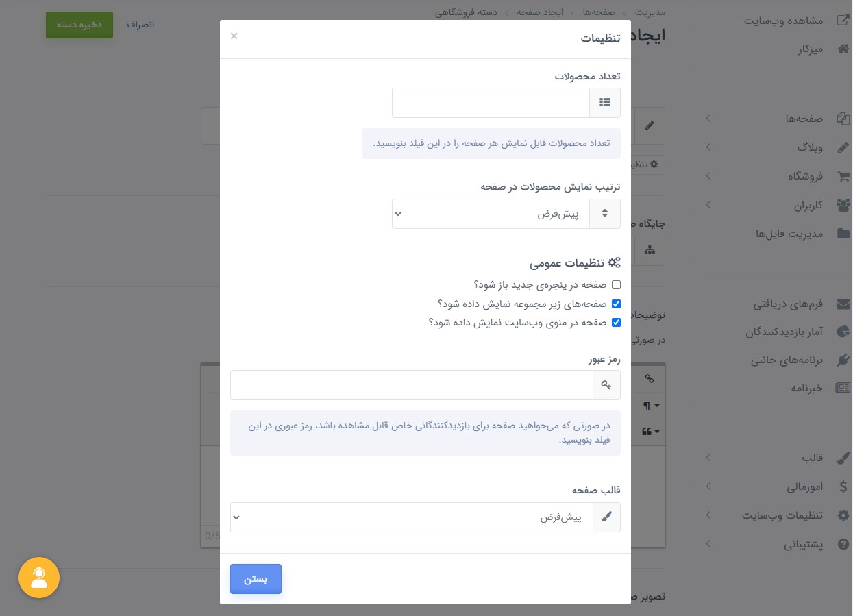Click the کاربران users icon
853x616 pixels.
tap(843, 205)
